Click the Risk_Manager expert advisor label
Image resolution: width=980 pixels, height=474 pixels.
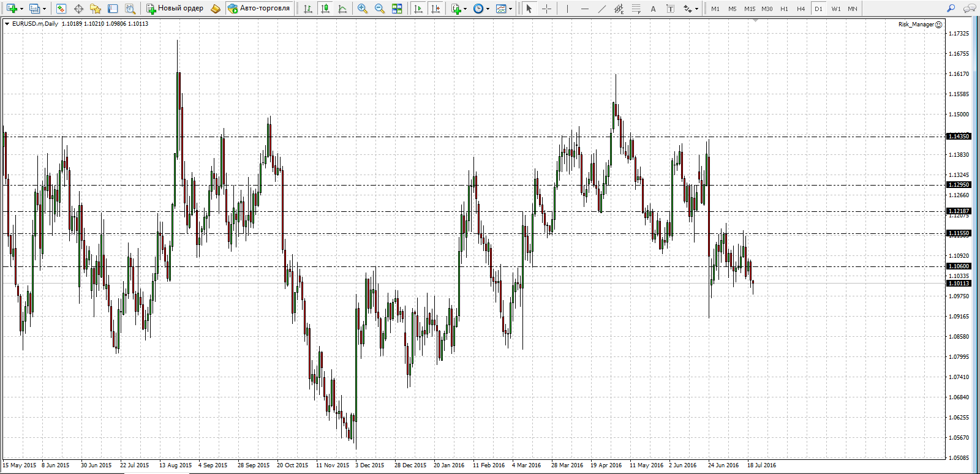[916, 24]
